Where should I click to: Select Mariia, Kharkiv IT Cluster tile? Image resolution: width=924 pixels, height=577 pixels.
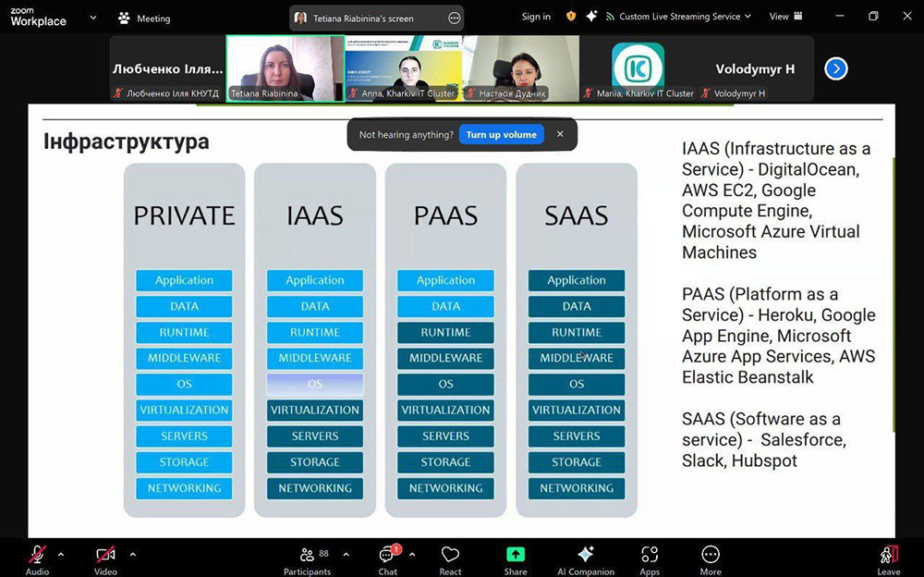pos(638,68)
